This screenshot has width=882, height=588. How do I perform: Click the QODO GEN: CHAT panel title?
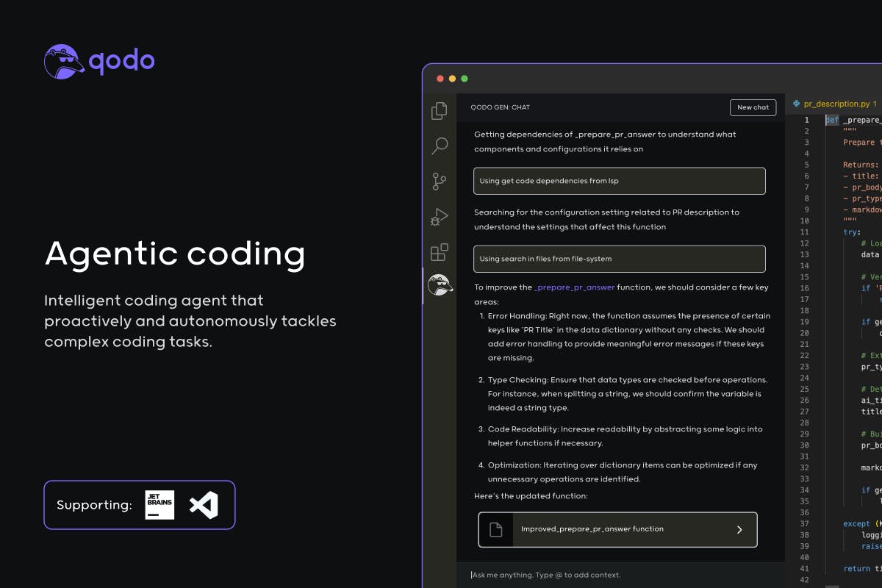pos(500,107)
